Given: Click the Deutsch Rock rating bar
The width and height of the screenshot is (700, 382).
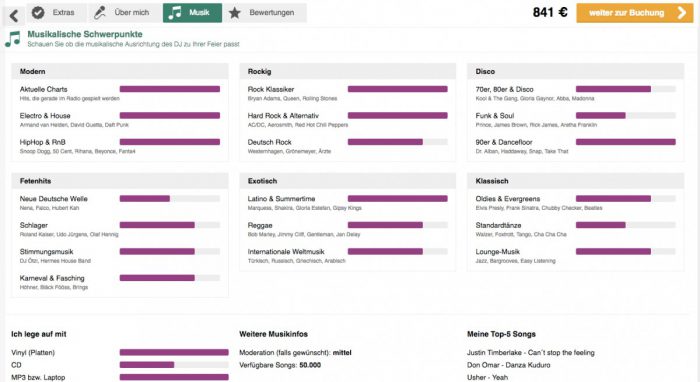Looking at the screenshot, I should point(397,142).
